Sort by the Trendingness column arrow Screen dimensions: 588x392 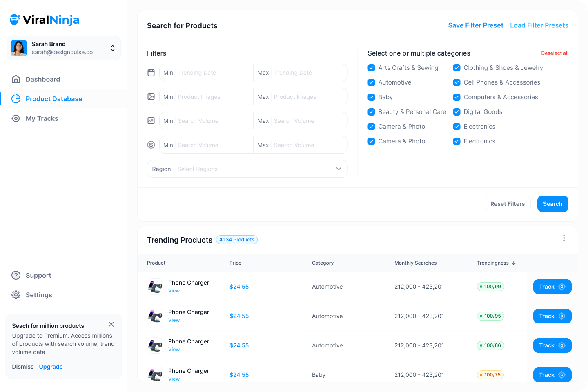pyautogui.click(x=514, y=263)
